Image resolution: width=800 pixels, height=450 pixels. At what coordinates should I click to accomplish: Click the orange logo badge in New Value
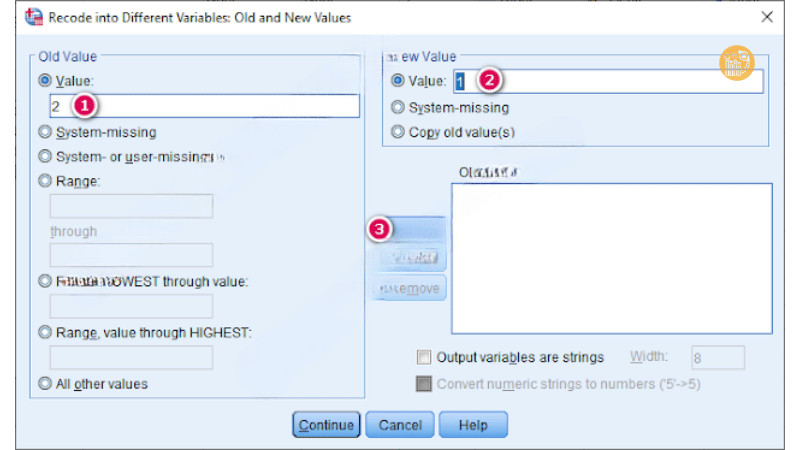[x=735, y=64]
